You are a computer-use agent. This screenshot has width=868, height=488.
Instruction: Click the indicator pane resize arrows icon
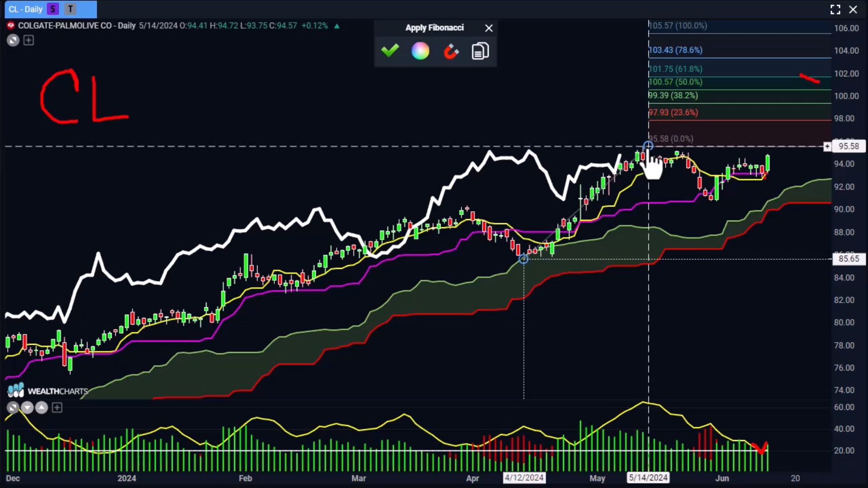pos(13,408)
